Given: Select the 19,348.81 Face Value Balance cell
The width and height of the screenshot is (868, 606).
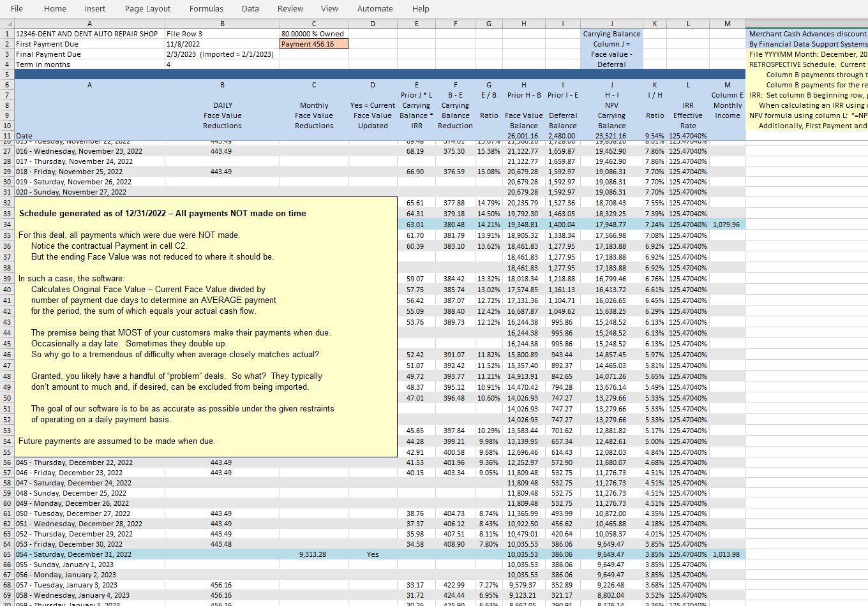Looking at the screenshot, I should (x=523, y=225).
